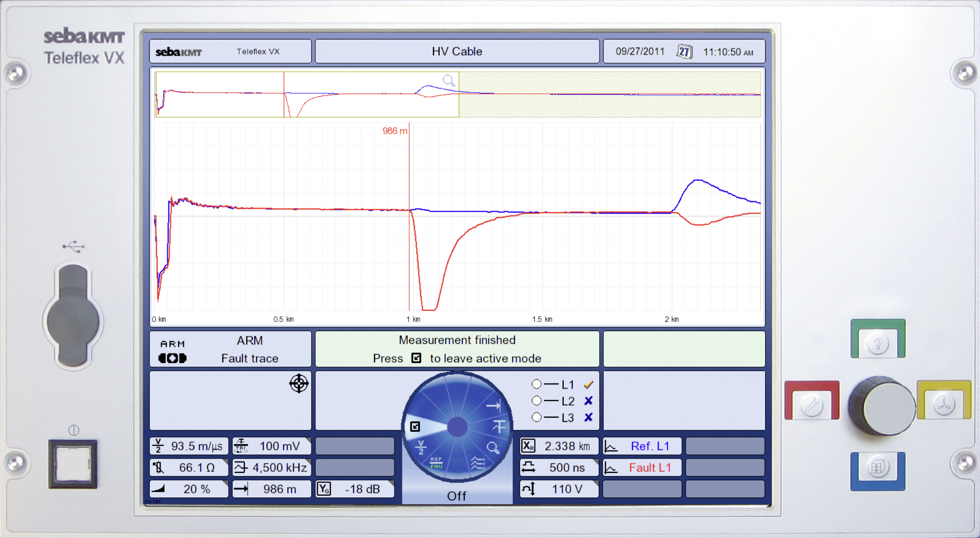The width and height of the screenshot is (980, 538).
Task: Click the Off label below the wheel
Action: point(457,496)
